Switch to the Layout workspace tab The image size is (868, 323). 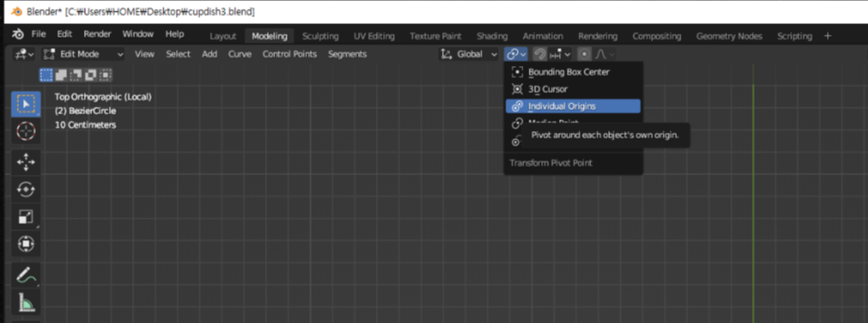(x=223, y=37)
